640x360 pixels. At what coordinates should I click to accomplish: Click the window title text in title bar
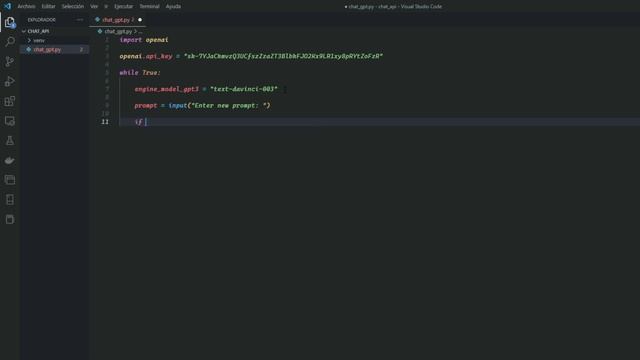pos(393,7)
